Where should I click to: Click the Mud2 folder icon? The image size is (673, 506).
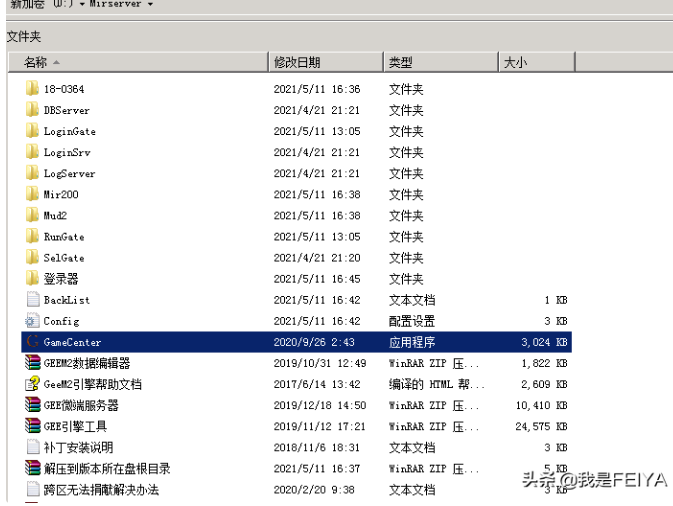(x=32, y=215)
